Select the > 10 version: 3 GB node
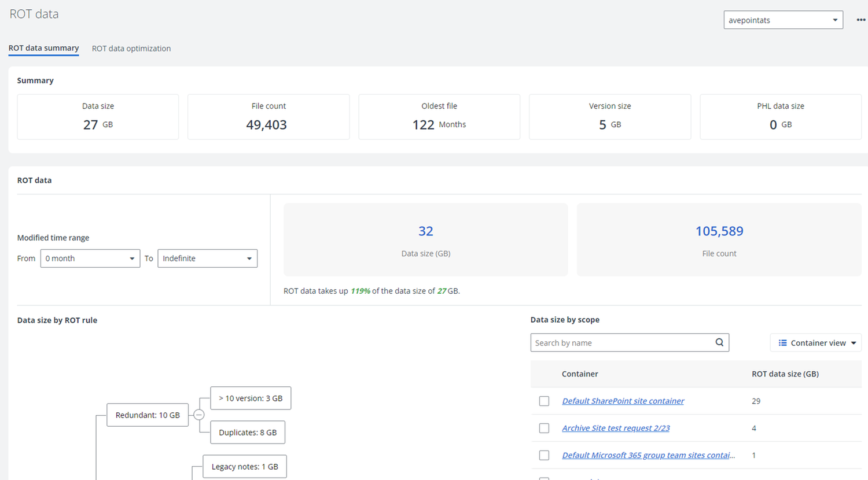The height and width of the screenshot is (480, 868). pyautogui.click(x=251, y=398)
